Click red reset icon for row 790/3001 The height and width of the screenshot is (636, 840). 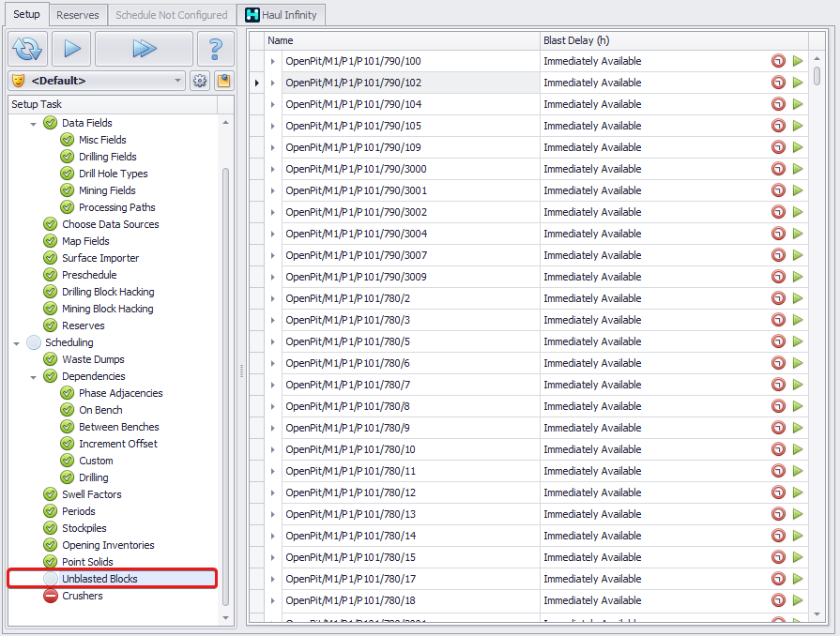click(x=778, y=190)
